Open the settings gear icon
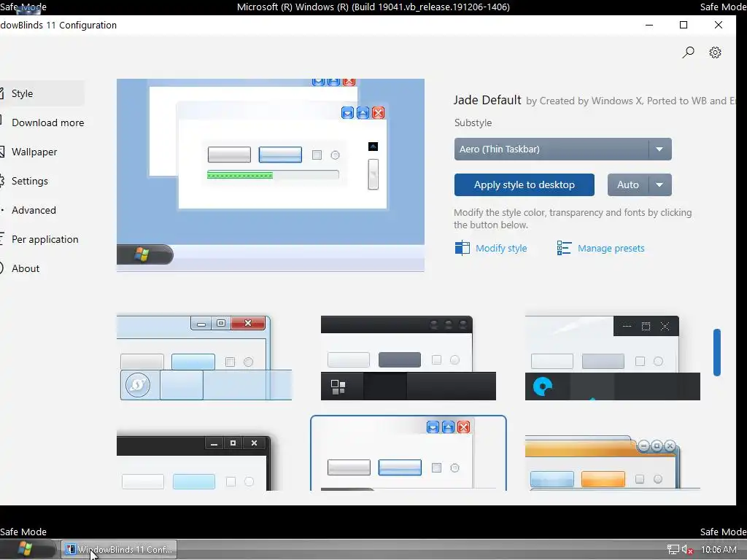Viewport: 747px width, 560px height. 715,52
